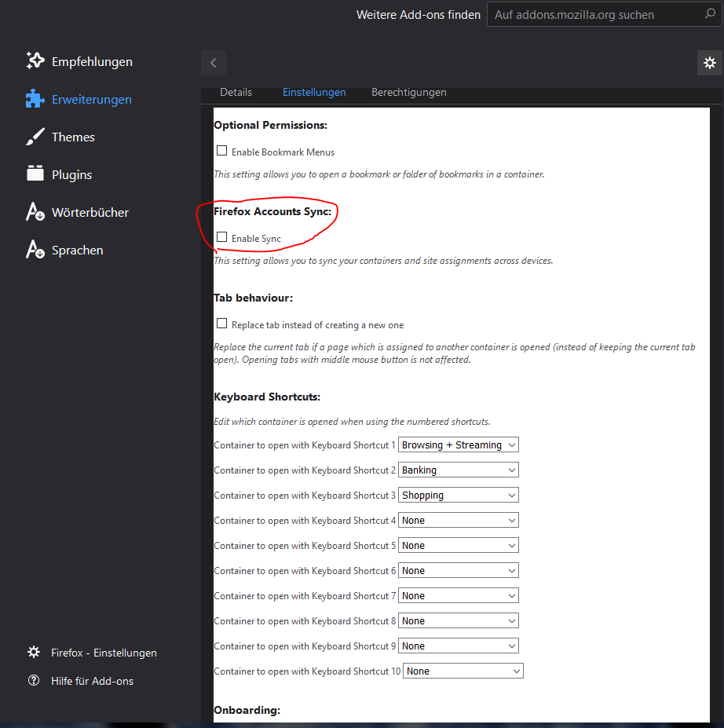Click the Enable Bookmark Menus label

point(283,152)
